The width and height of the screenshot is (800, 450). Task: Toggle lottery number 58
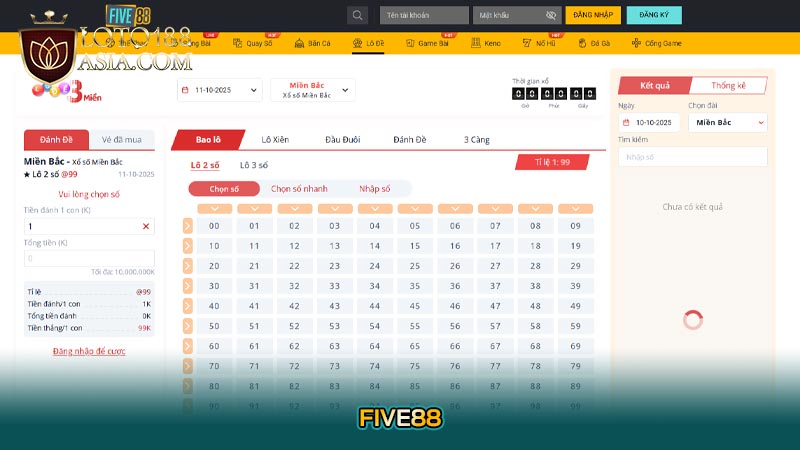pyautogui.click(x=535, y=326)
